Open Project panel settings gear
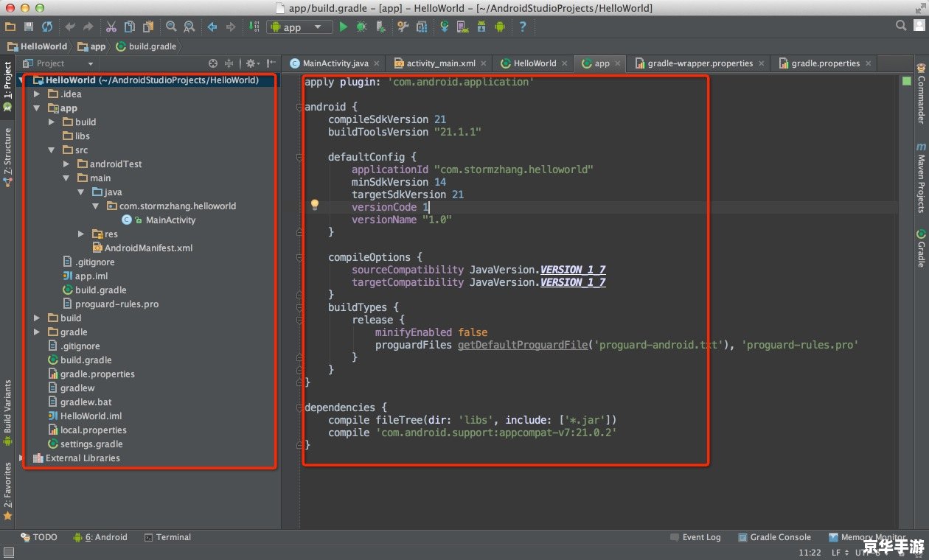 point(251,63)
